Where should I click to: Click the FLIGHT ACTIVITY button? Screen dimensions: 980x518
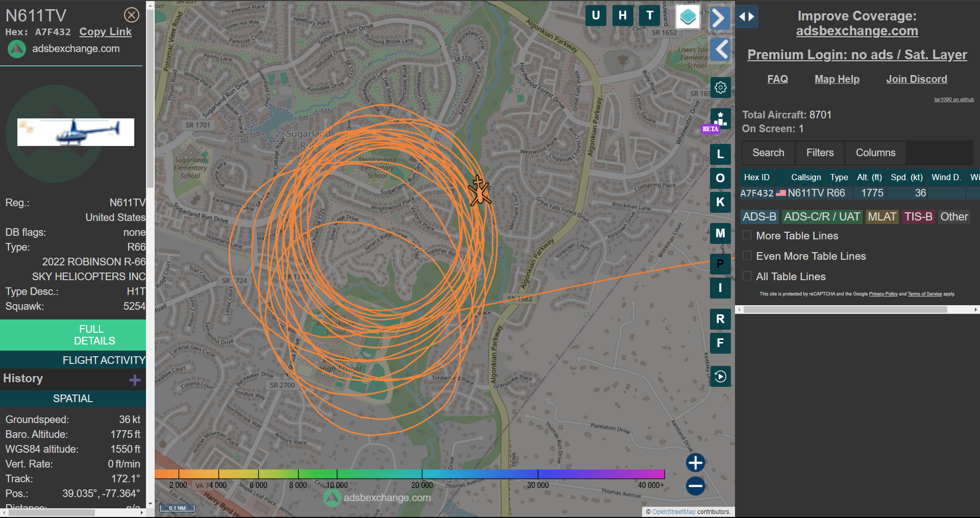pos(73,360)
